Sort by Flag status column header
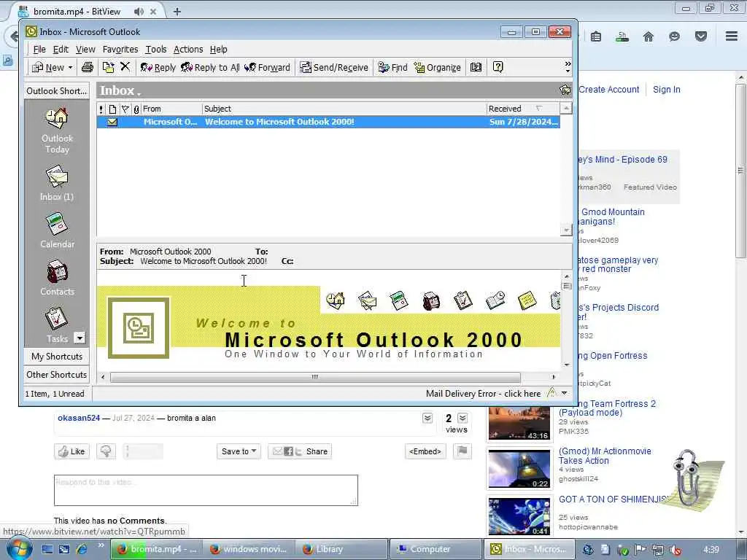The height and width of the screenshot is (560, 747). (x=125, y=109)
